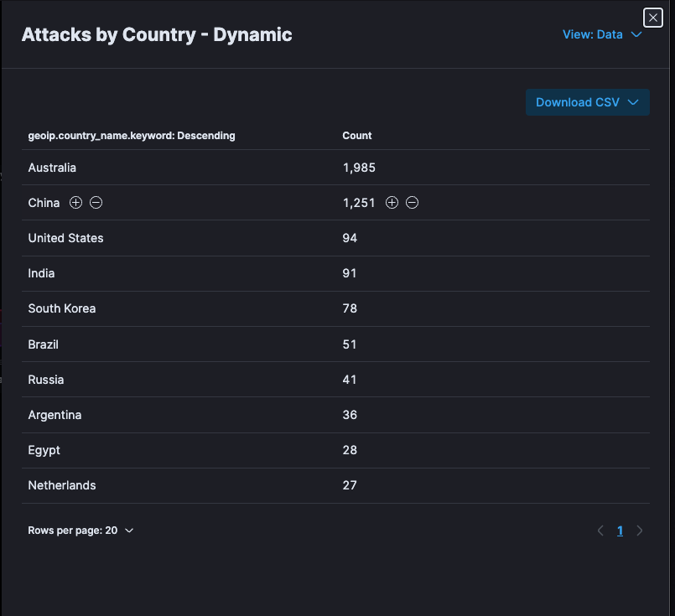
Task: Click the previous page left chevron
Action: [600, 530]
